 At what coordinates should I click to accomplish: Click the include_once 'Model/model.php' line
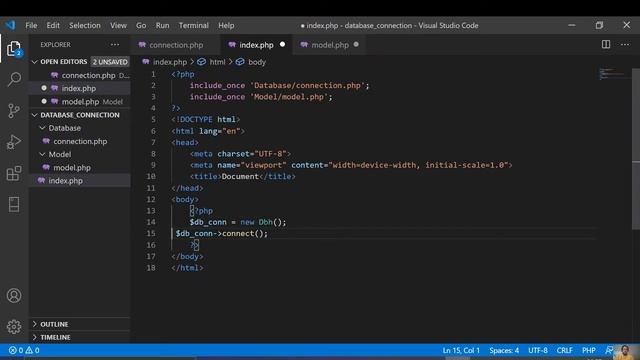(x=261, y=97)
